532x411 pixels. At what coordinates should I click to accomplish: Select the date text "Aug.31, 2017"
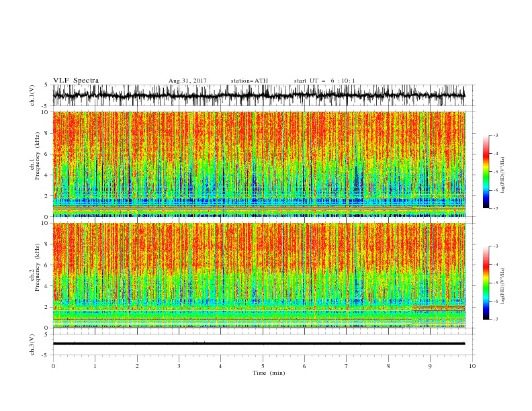(187, 81)
